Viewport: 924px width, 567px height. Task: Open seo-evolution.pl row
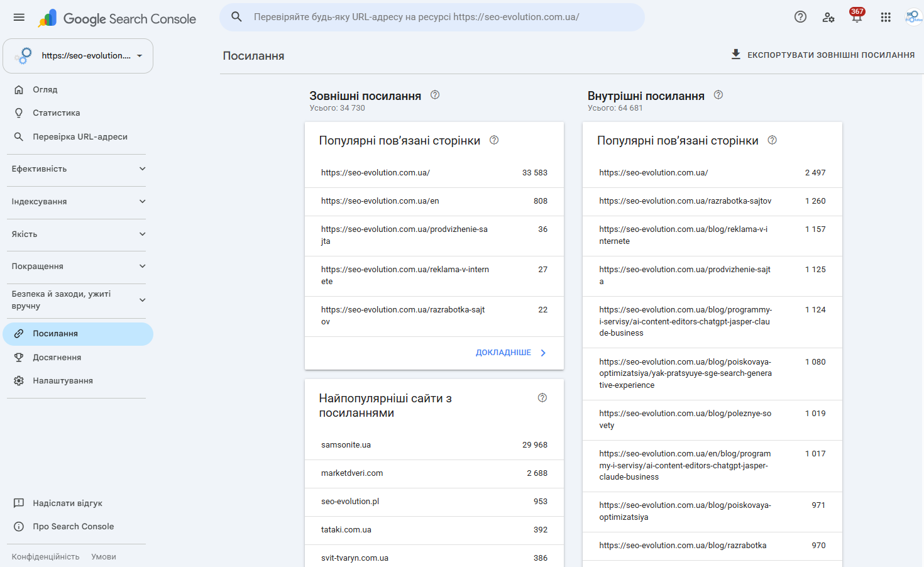pos(434,502)
